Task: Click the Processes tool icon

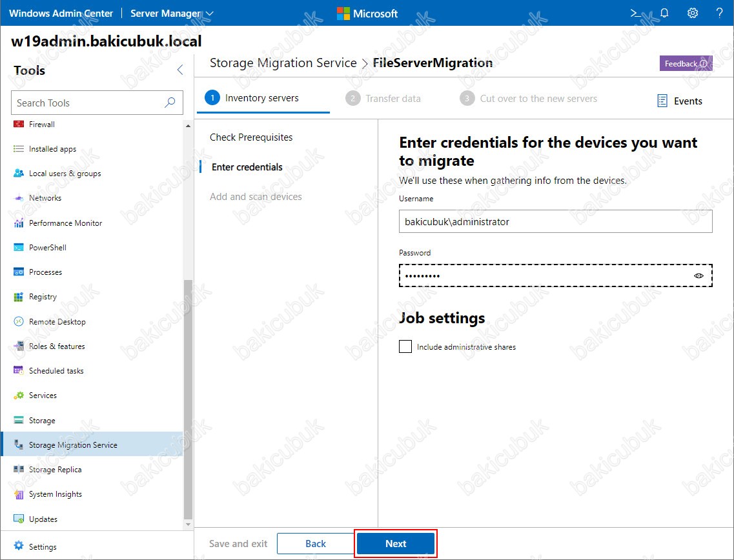Action: 19,272
